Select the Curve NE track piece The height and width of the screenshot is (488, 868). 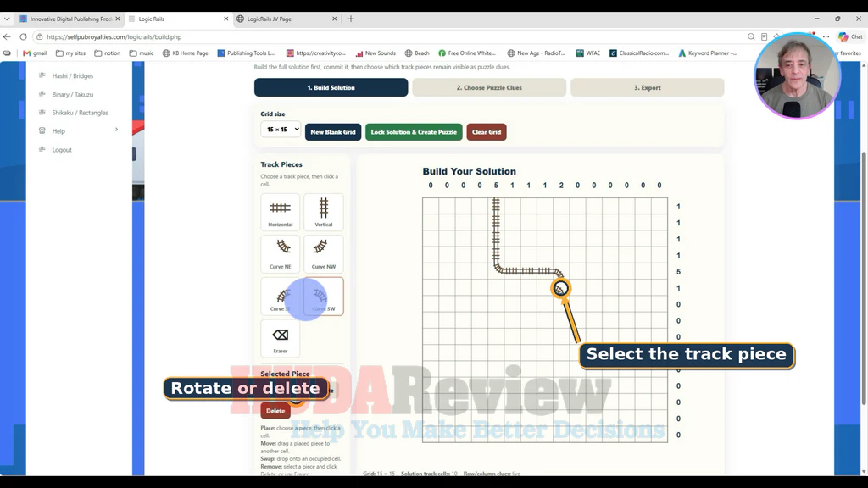coord(280,254)
